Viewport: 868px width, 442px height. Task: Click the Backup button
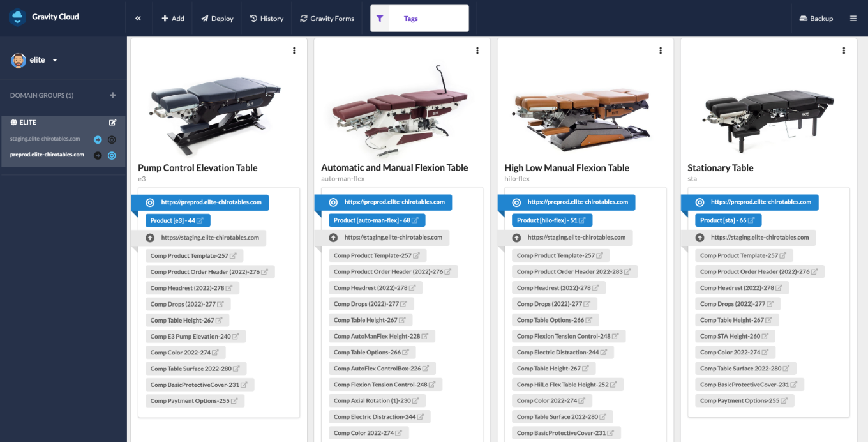tap(816, 19)
